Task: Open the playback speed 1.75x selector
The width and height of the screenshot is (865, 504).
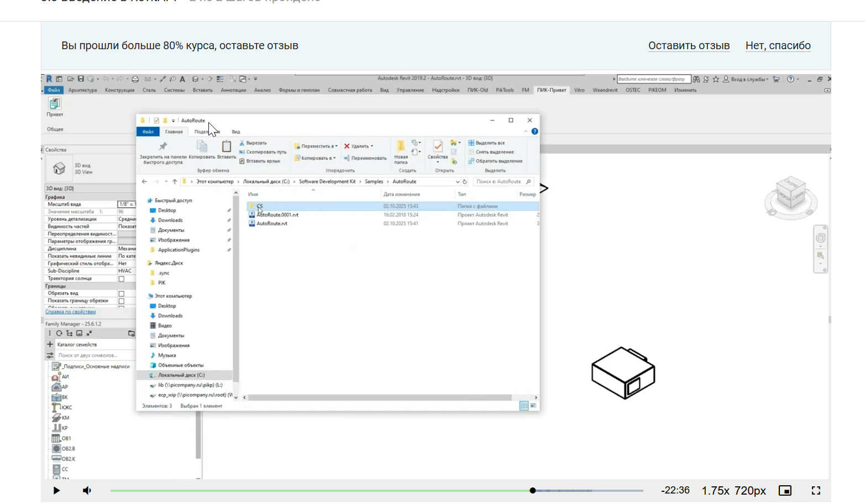Action: (715, 491)
